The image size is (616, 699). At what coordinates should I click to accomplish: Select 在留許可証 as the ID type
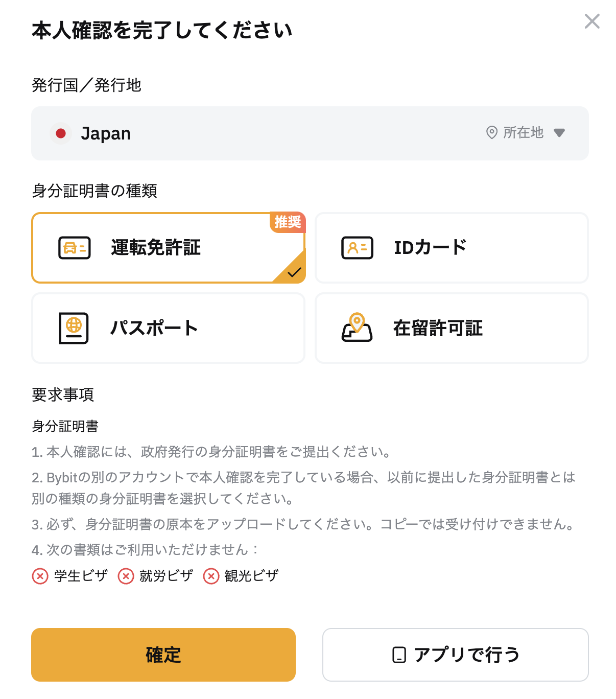tap(452, 328)
